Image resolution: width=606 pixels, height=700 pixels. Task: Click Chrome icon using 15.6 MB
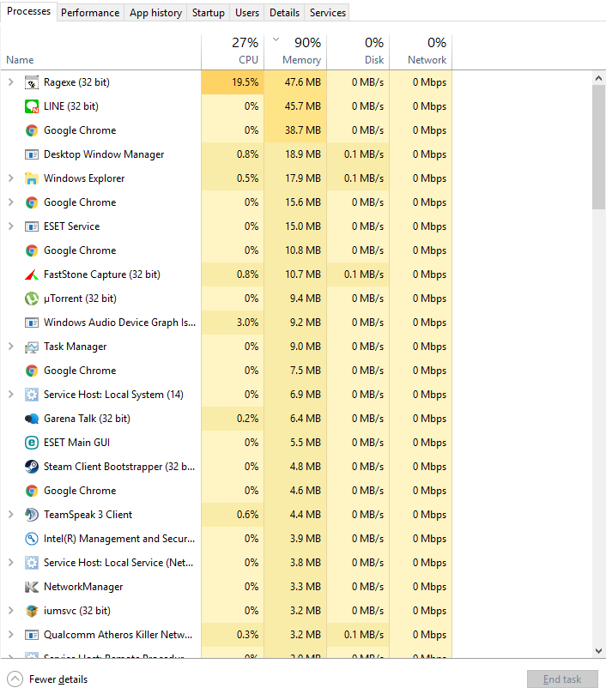[31, 202]
